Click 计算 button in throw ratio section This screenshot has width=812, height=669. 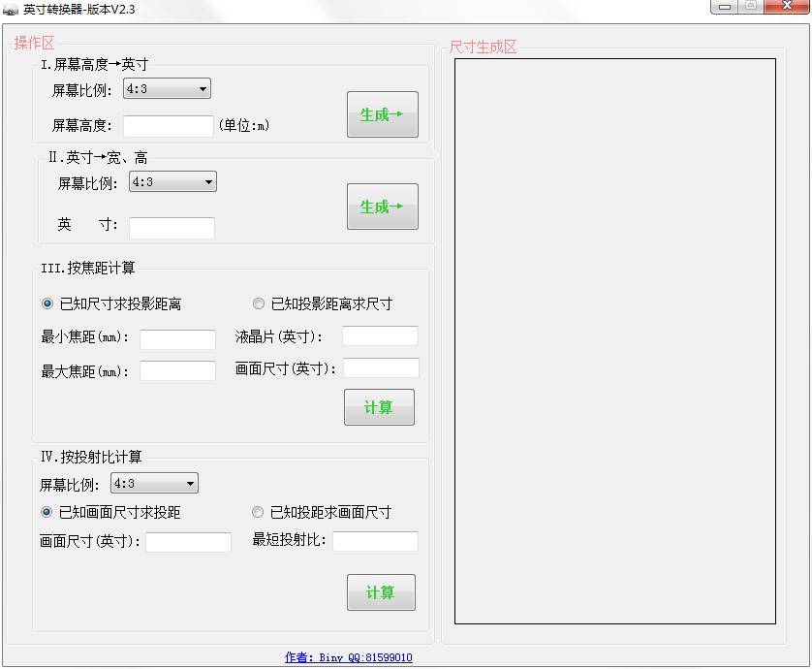381,592
